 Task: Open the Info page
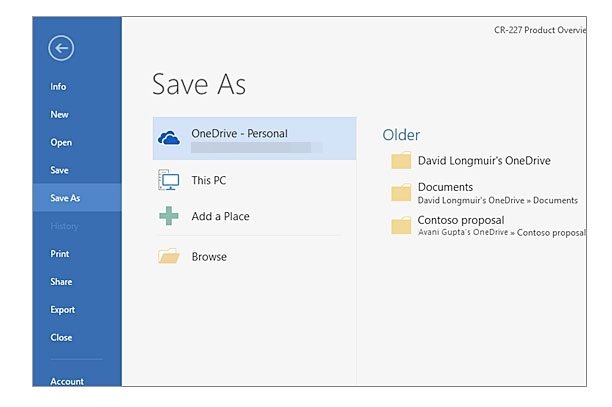point(58,87)
